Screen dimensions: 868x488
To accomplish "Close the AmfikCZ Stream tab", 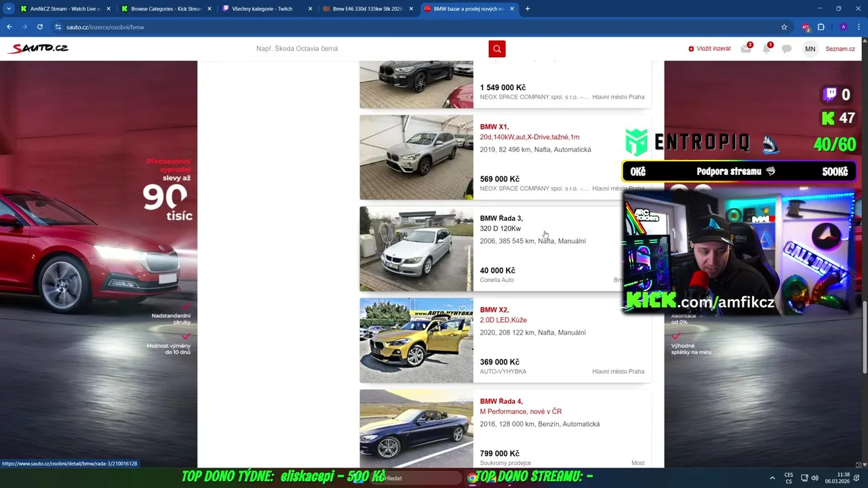I will (x=108, y=9).
